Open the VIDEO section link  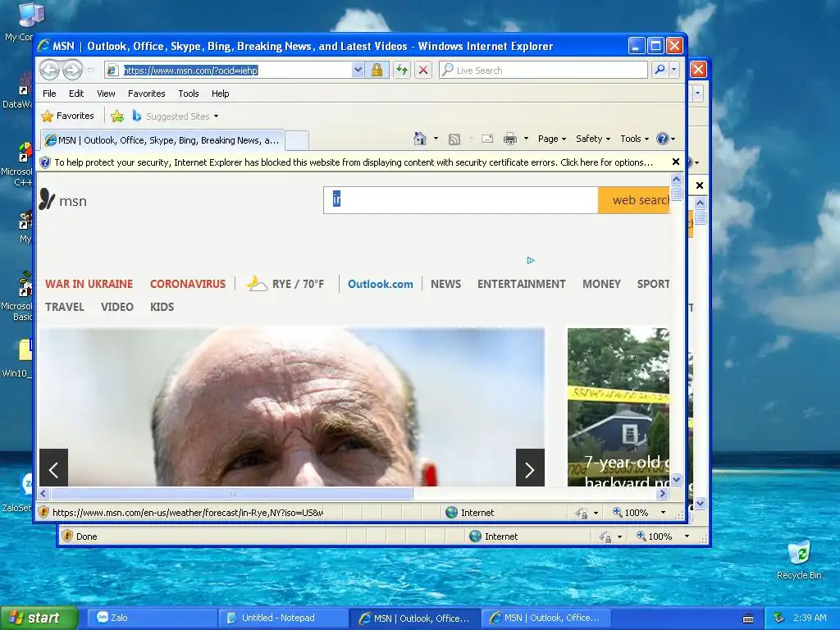116,307
